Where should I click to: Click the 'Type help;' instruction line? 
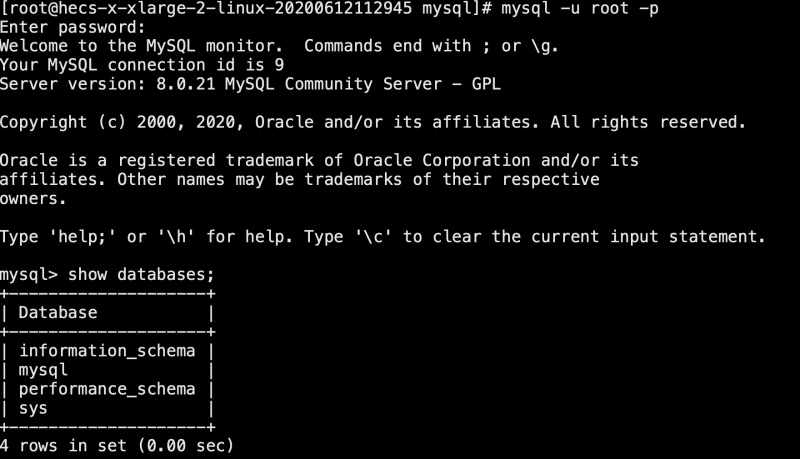[x=383, y=237]
